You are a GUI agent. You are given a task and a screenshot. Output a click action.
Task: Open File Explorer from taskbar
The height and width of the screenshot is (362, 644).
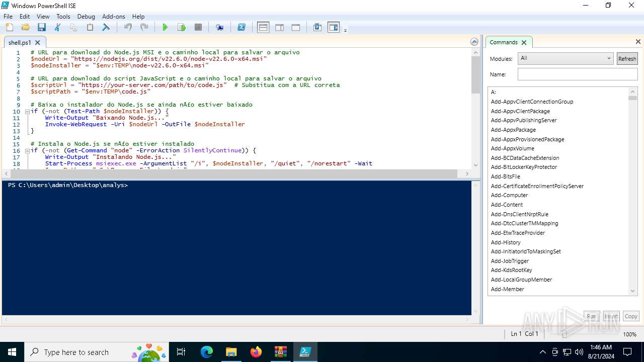tap(231, 352)
